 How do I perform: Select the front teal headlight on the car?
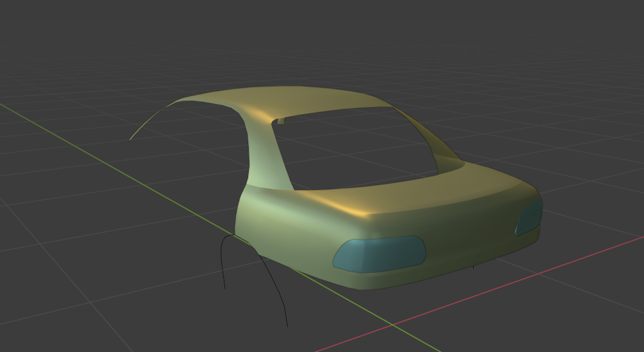point(379,254)
